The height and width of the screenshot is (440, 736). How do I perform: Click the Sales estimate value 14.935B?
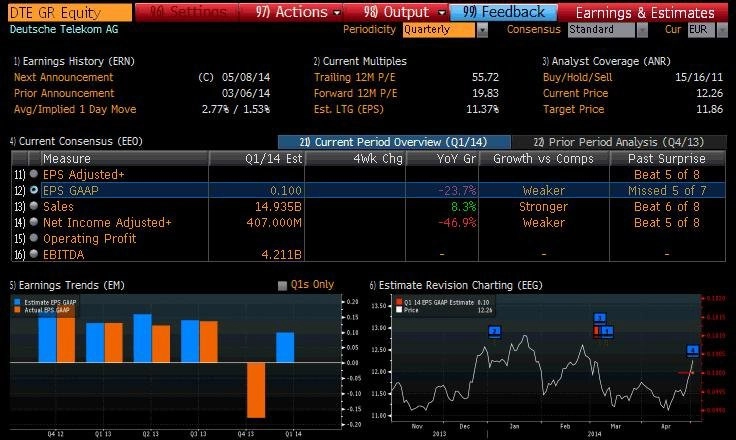[278, 207]
